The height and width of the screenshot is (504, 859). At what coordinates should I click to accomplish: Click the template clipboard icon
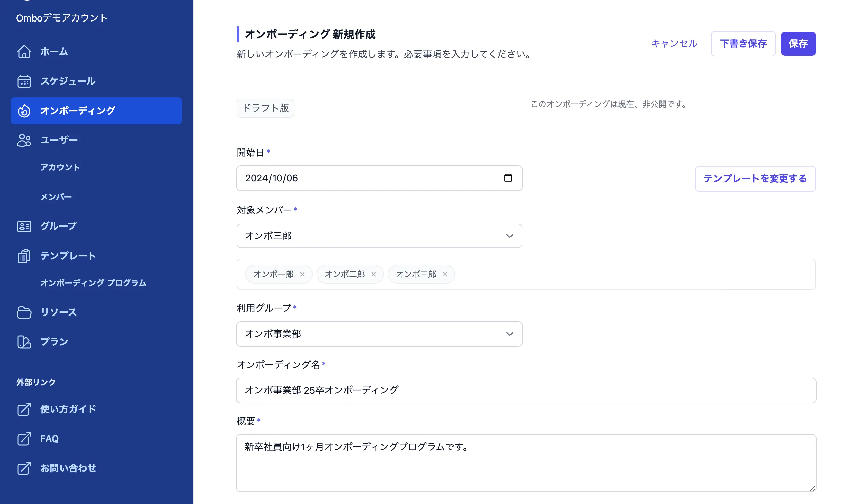point(24,256)
